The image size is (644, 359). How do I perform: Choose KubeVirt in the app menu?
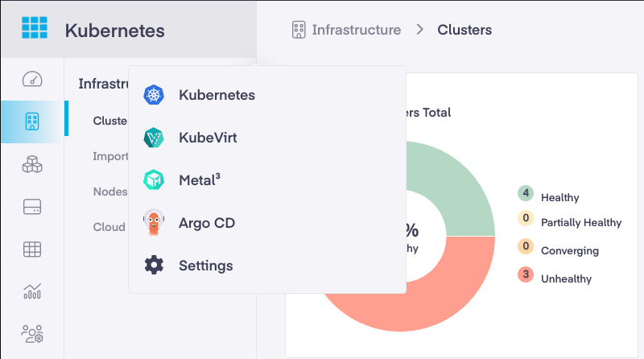[x=267, y=138]
